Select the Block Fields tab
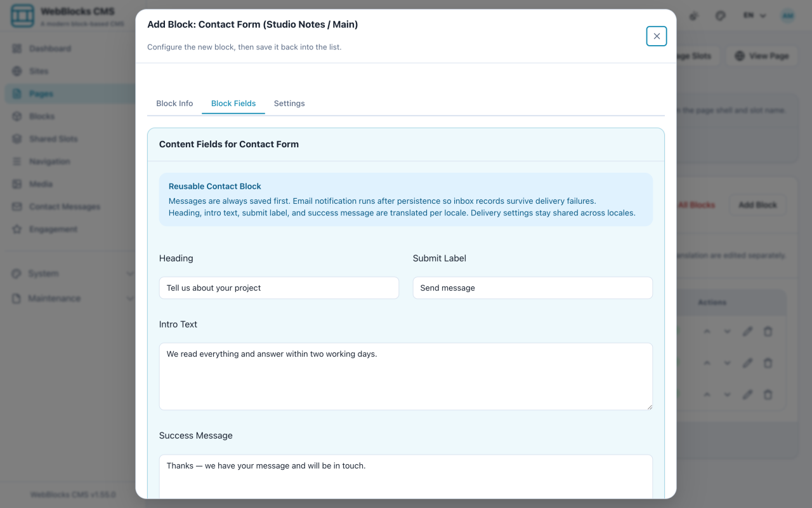 click(x=233, y=104)
